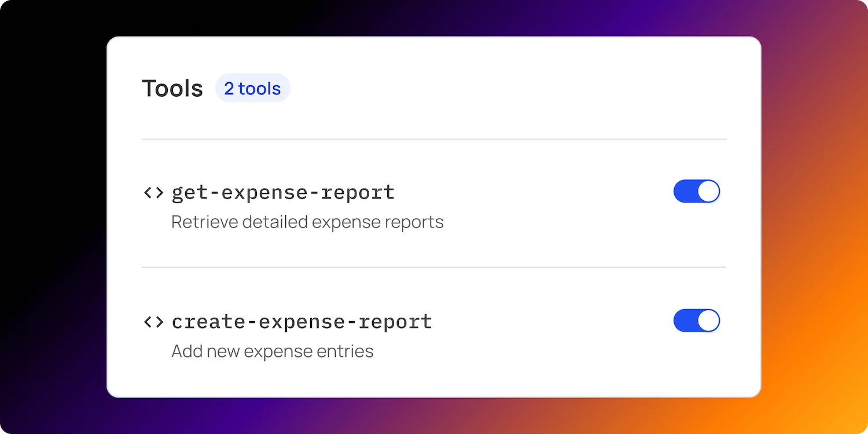Screen dimensions: 868x434
Task: Disable the get-expense-report tool switch
Action: click(696, 192)
